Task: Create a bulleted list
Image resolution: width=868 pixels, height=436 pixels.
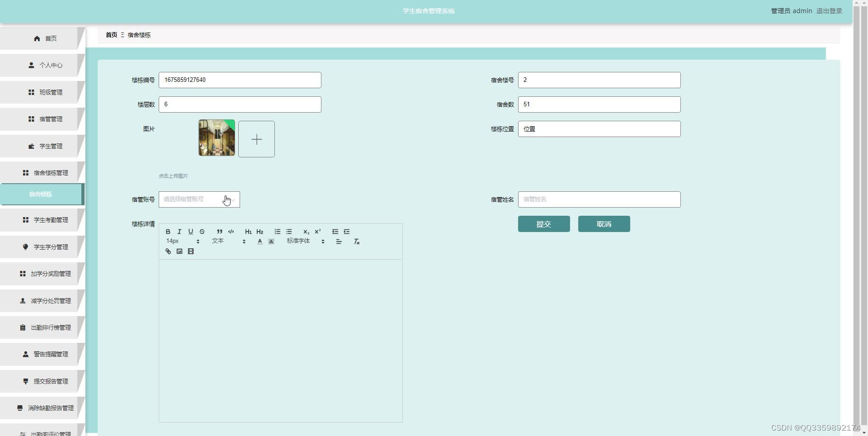Action: click(x=289, y=232)
